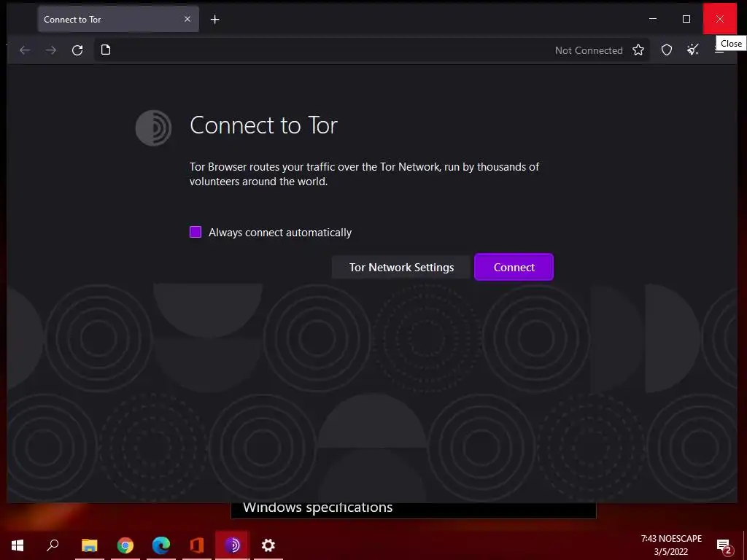This screenshot has width=747, height=560.
Task: Click the page identity icon in address bar
Action: coord(106,50)
